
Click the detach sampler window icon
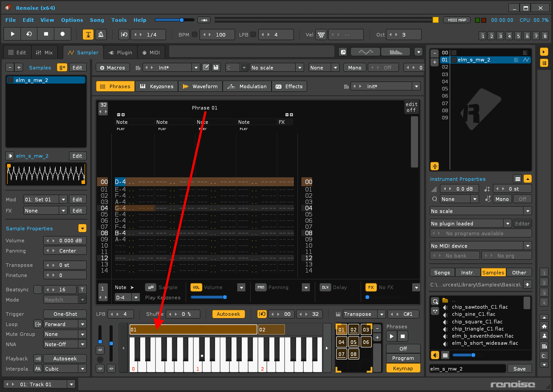pyautogui.click(x=343, y=52)
